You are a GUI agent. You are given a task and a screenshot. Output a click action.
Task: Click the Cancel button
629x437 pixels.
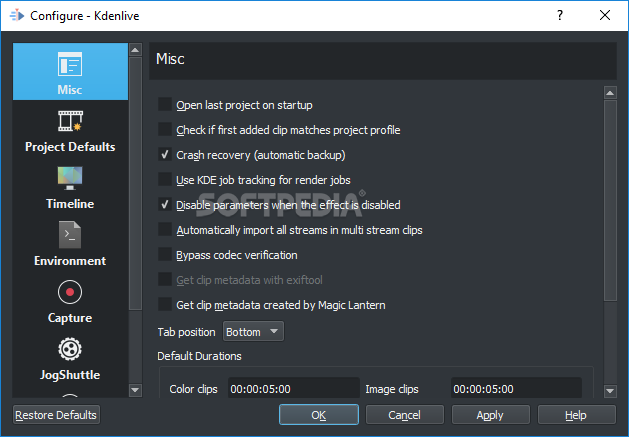(404, 415)
